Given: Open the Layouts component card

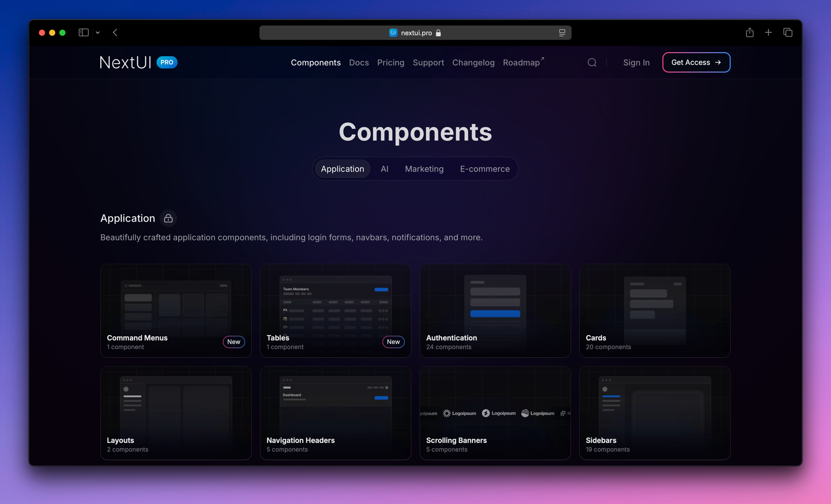Looking at the screenshot, I should pyautogui.click(x=176, y=413).
